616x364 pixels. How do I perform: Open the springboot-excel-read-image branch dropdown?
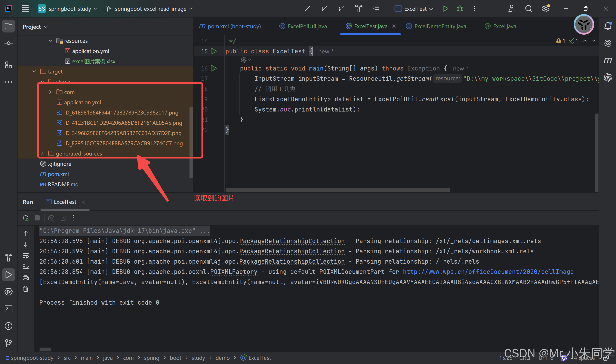coord(149,9)
